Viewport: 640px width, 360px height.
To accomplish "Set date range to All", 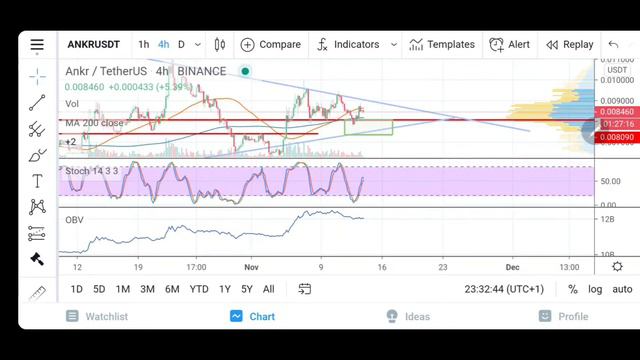I will pyautogui.click(x=269, y=289).
